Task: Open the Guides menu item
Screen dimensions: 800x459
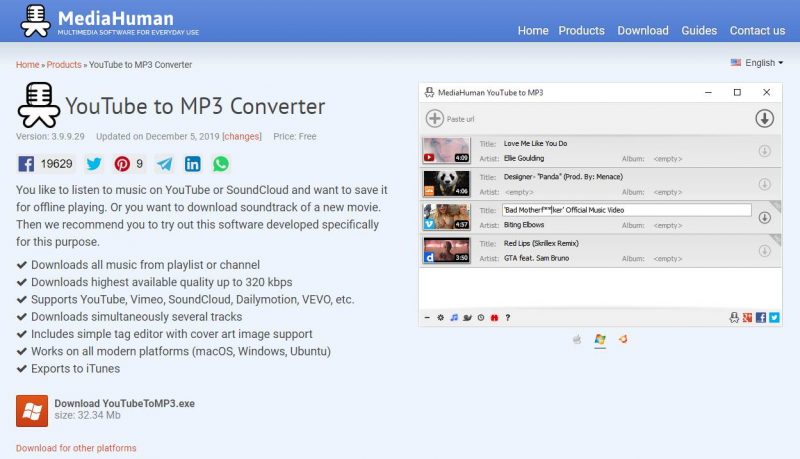Action: click(x=699, y=31)
